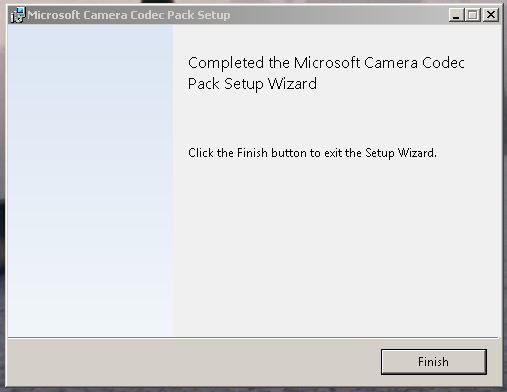The width and height of the screenshot is (507, 392).
Task: Click the bottom button bar beside Finish
Action: click(193, 362)
